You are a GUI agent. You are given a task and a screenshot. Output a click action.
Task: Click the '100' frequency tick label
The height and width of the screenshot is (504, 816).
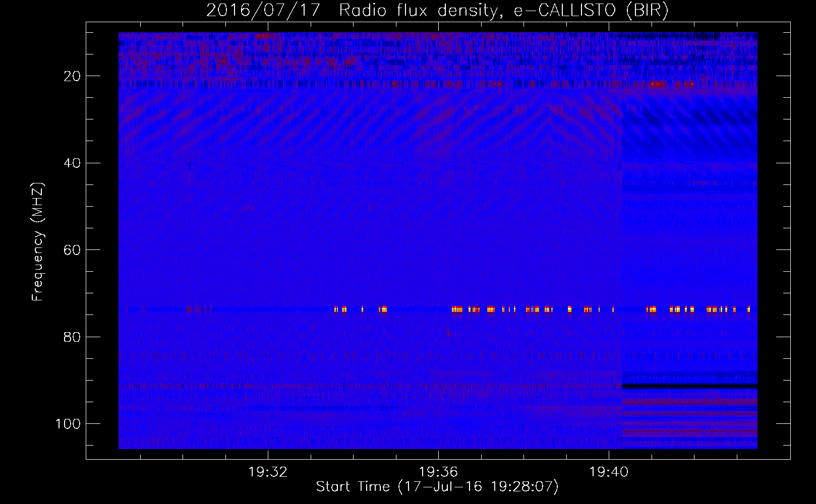[68, 424]
